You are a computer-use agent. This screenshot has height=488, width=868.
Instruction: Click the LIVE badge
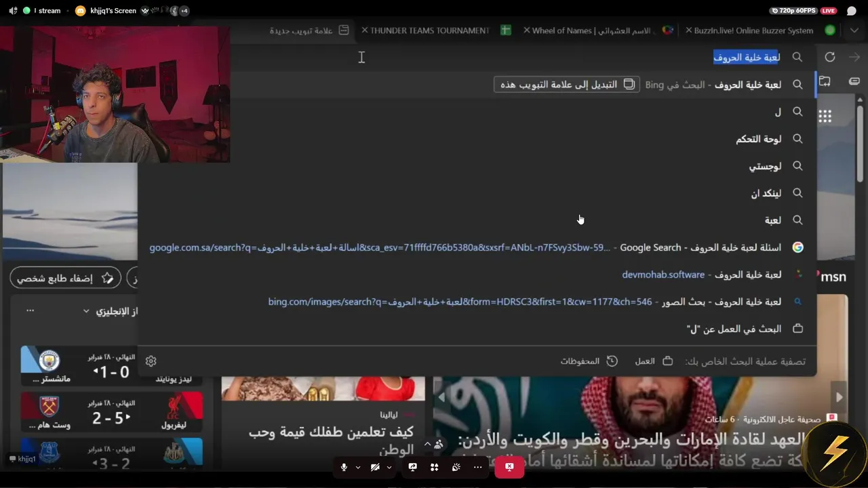(x=828, y=11)
